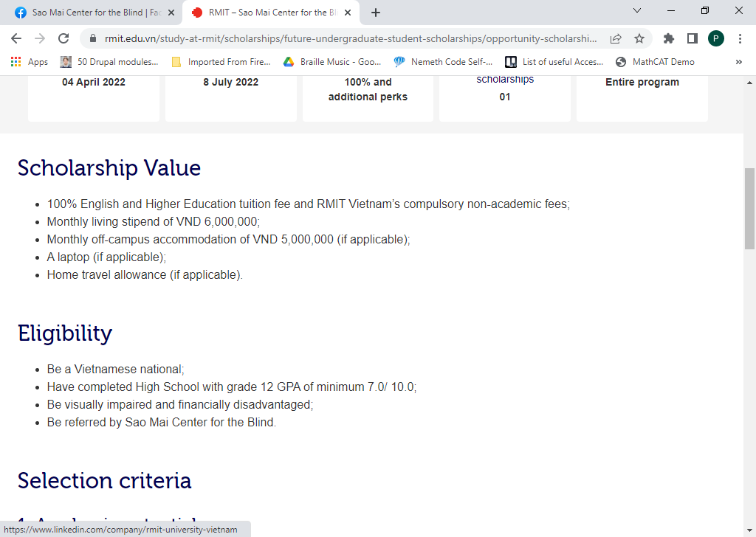Screen dimensions: 756x537
Task: Close the RMIT scholarship tab
Action: (x=348, y=13)
